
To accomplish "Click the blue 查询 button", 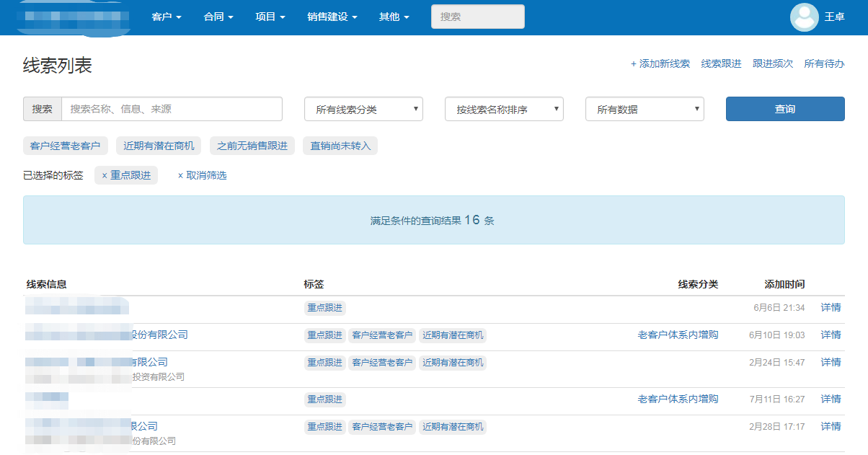I will coord(784,109).
